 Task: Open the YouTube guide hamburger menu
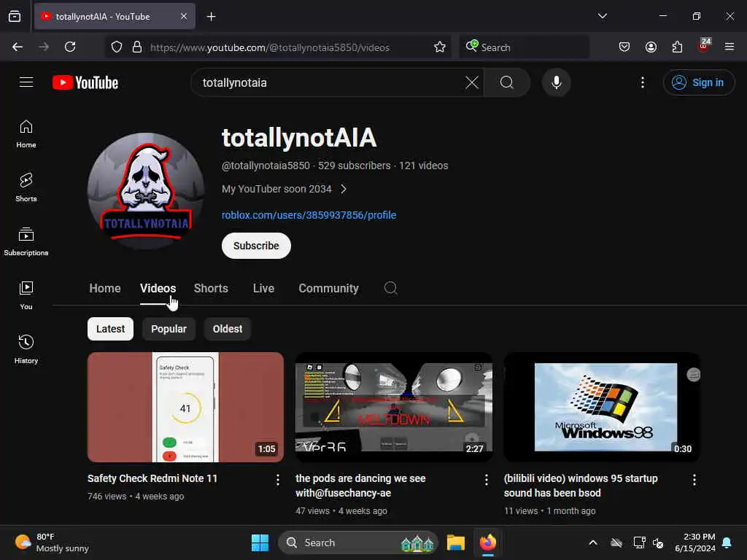(x=26, y=82)
